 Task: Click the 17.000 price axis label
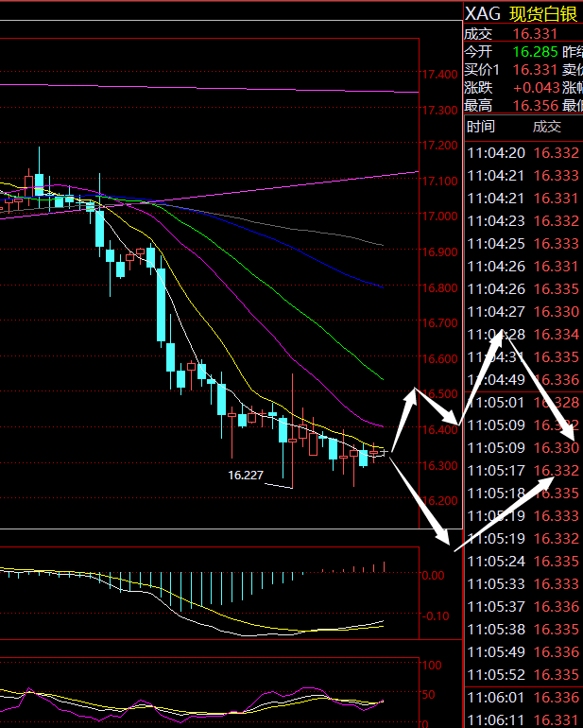point(439,217)
